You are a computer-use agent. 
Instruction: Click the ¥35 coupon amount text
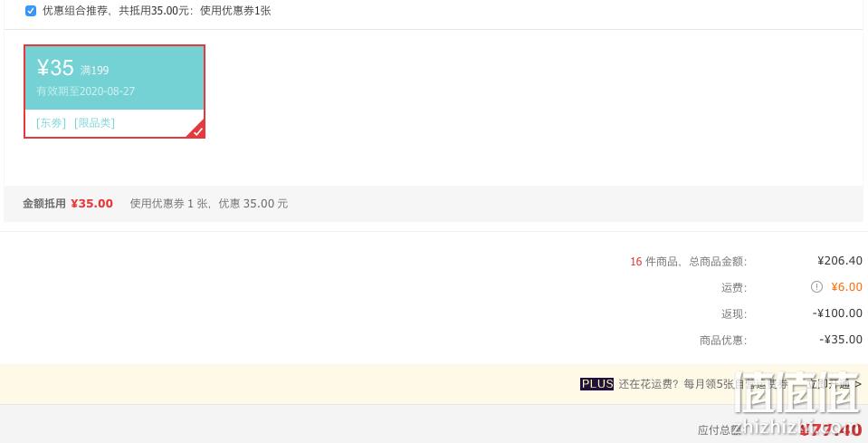55,68
